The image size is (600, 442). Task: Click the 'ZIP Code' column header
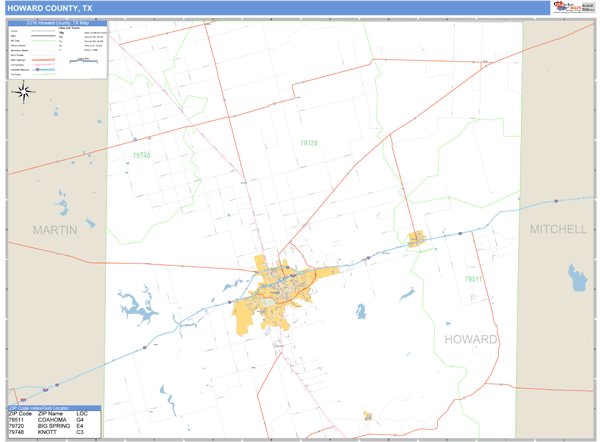(x=20, y=414)
